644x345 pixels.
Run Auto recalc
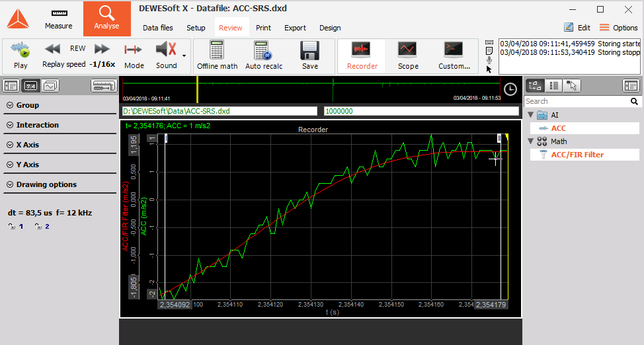264,56
